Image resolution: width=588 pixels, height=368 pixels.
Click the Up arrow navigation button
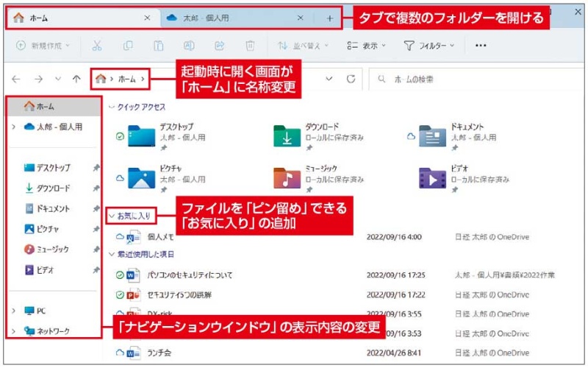point(76,79)
